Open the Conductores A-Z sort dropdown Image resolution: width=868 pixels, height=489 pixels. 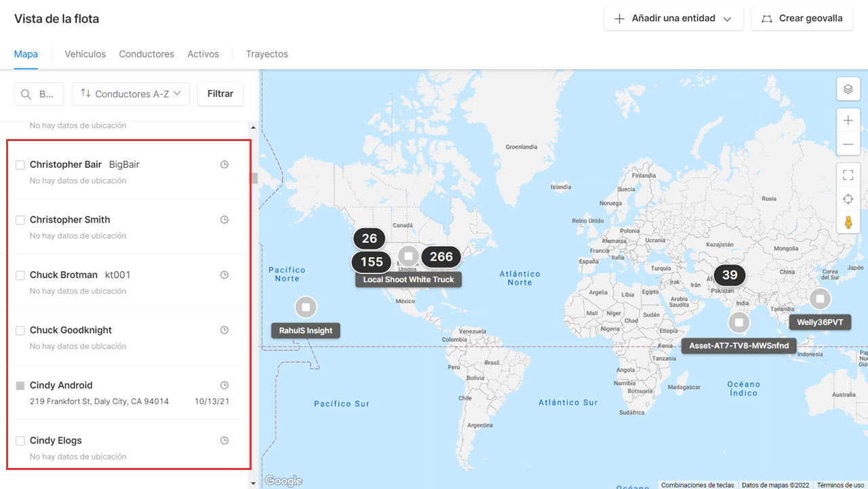[130, 94]
